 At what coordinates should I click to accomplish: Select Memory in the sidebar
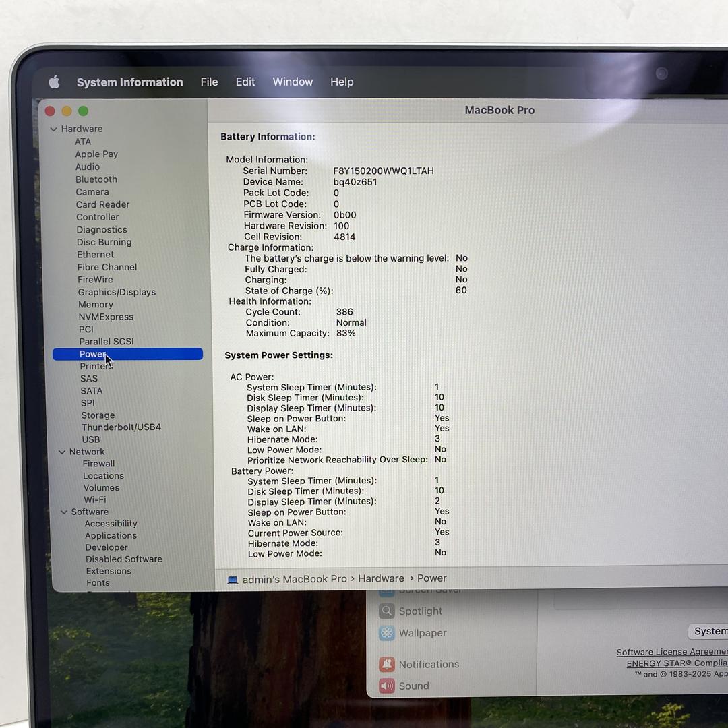pos(96,305)
